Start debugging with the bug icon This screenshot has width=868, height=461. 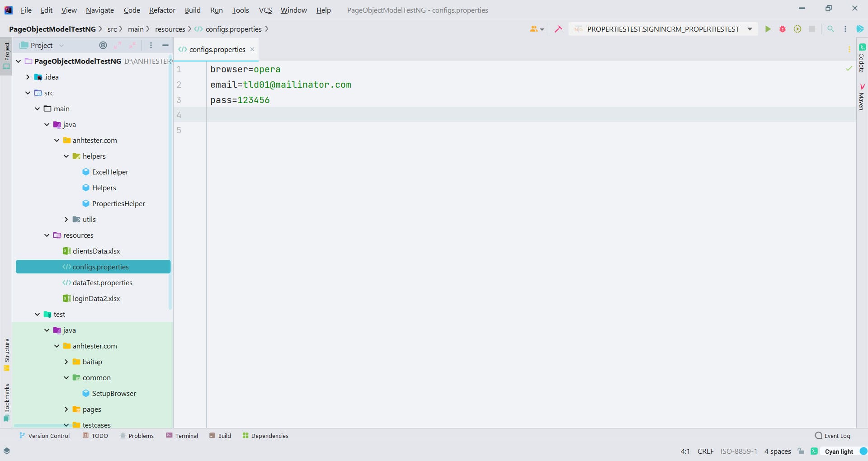pyautogui.click(x=783, y=29)
